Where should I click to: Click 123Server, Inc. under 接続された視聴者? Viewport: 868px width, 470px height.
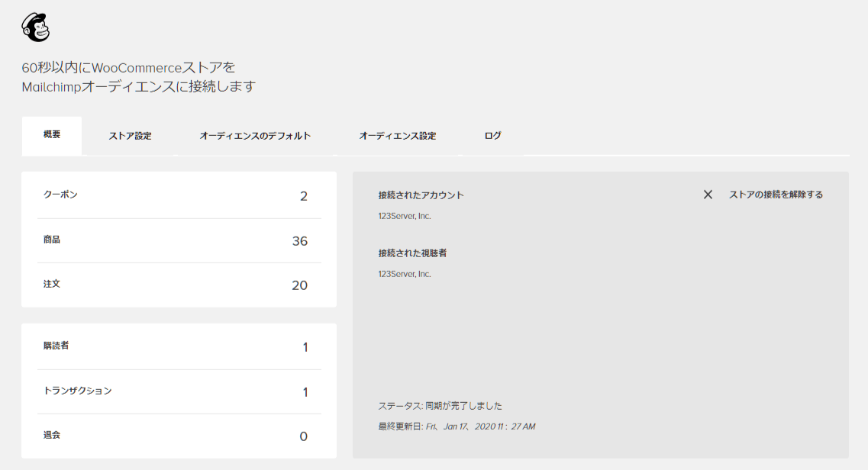coord(405,274)
